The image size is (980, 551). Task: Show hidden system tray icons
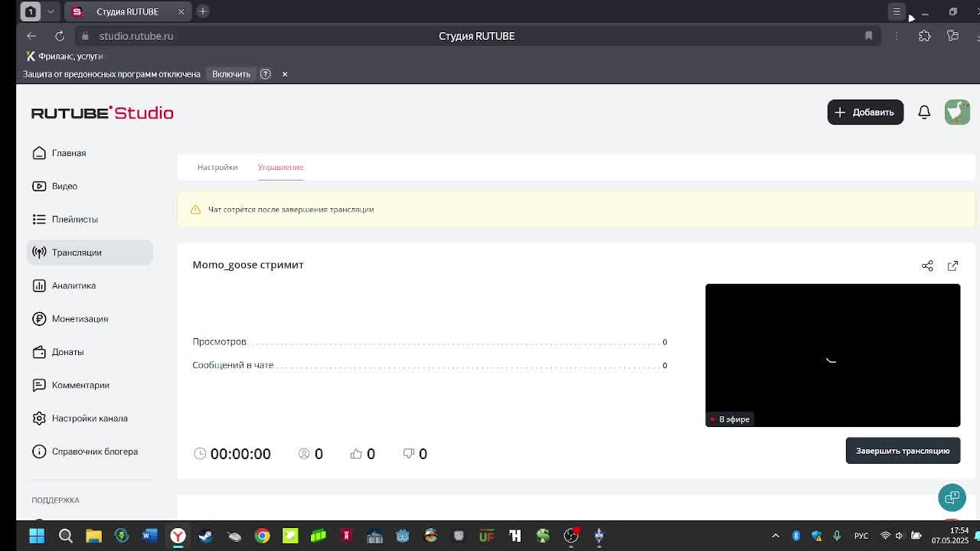pos(776,536)
